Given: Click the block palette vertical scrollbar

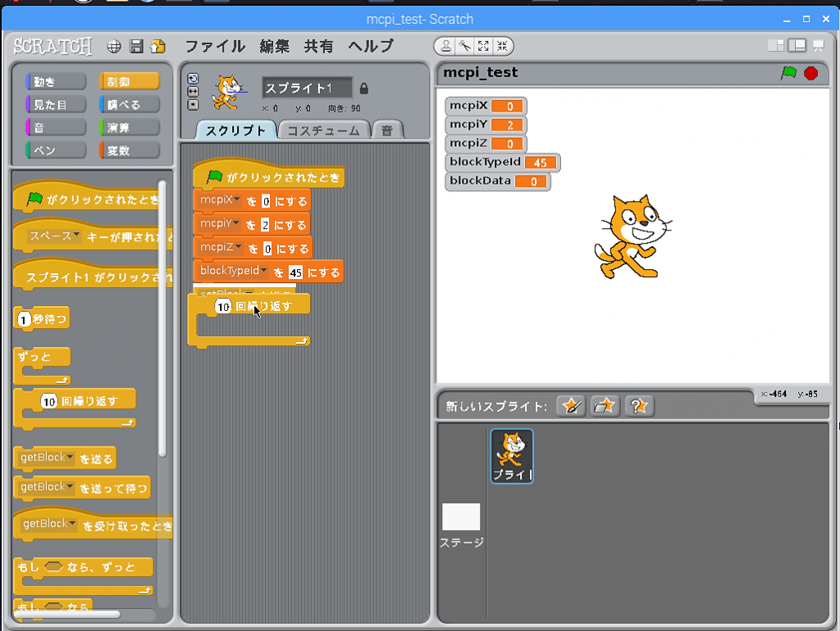Looking at the screenshot, I should click(x=162, y=318).
